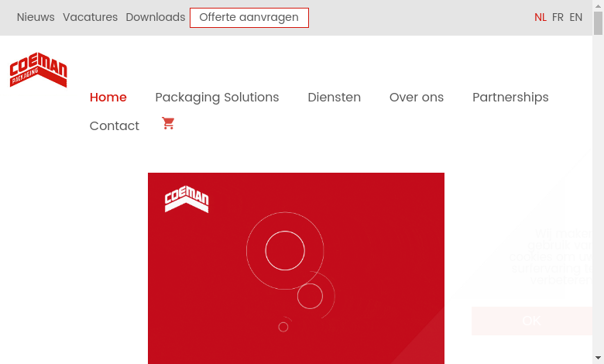The width and height of the screenshot is (604, 364).
Task: Expand the Packaging Solutions menu
Action: coord(217,98)
